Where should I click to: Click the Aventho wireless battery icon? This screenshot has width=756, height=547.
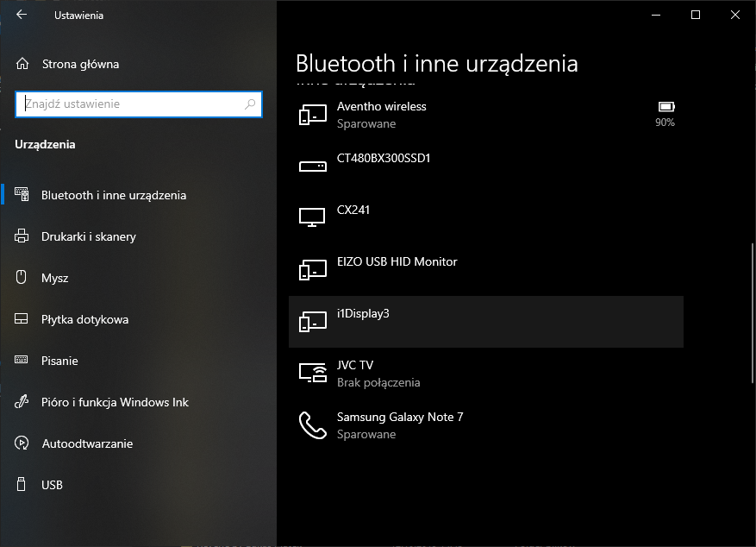coord(665,107)
